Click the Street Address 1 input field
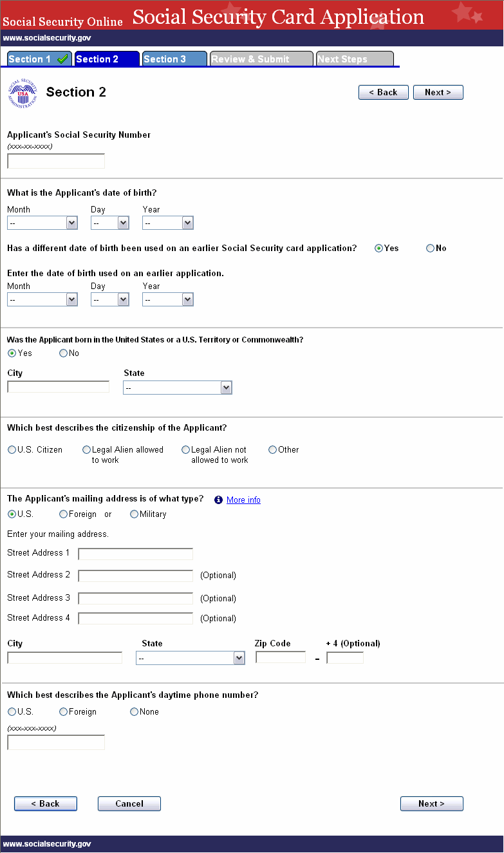This screenshot has height=853, width=504. pyautogui.click(x=135, y=554)
